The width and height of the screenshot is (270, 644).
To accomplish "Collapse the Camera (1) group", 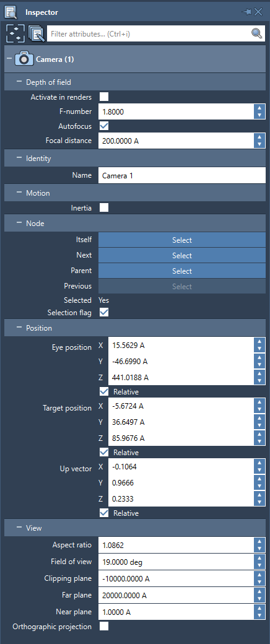I will 9,59.
